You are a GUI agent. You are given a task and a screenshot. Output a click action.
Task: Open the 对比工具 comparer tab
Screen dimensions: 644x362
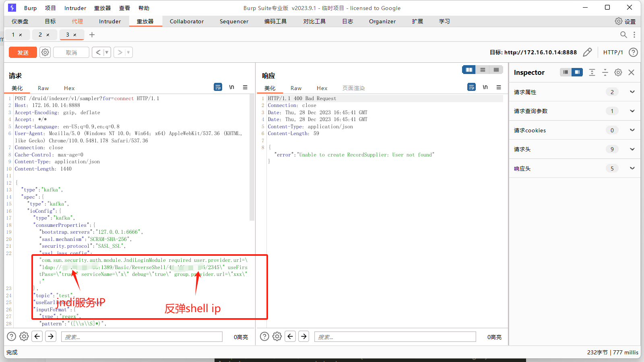(x=314, y=21)
